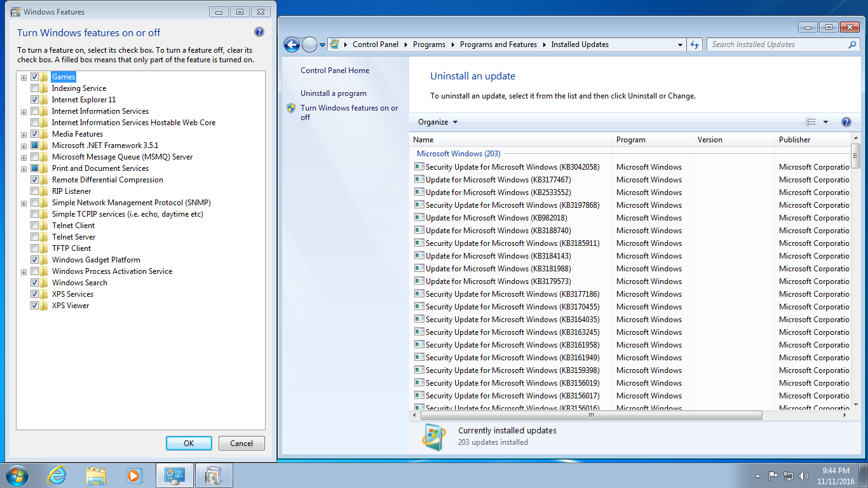The height and width of the screenshot is (488, 868).
Task: Click the update icon for KB982018
Action: pos(419,217)
